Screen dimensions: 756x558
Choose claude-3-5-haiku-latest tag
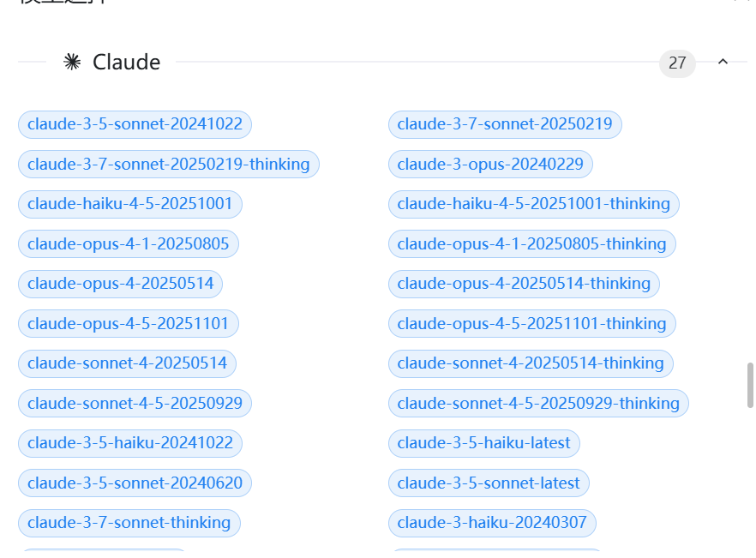[x=484, y=443]
